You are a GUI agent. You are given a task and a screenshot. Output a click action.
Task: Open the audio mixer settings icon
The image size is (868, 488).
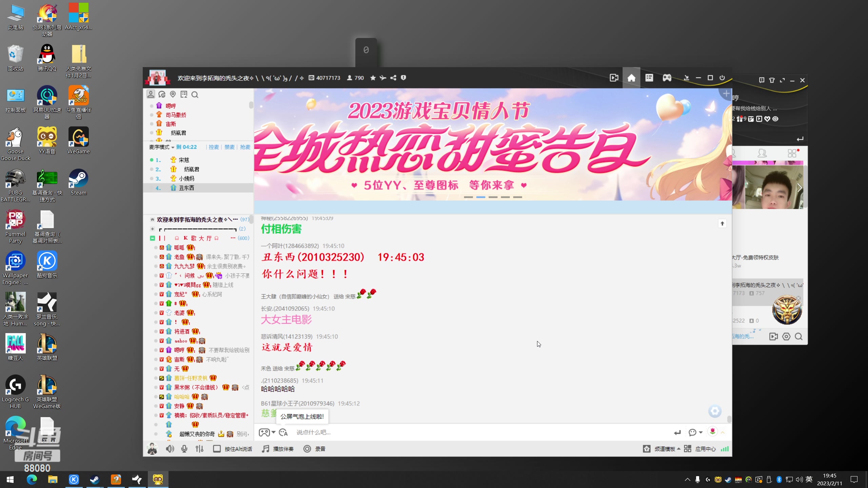[x=199, y=448]
